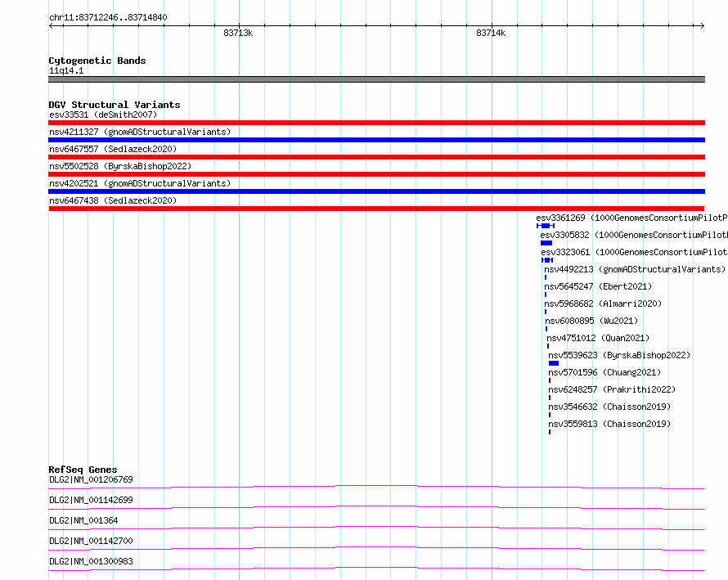
Task: Click the magenta line under DLG2|NM_001300983
Action: pos(376,569)
